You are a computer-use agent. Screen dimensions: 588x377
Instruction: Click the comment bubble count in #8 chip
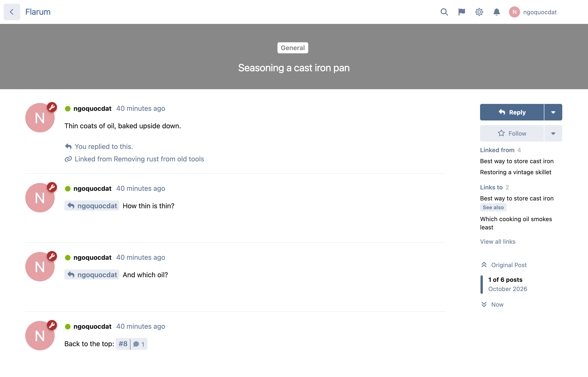point(139,344)
